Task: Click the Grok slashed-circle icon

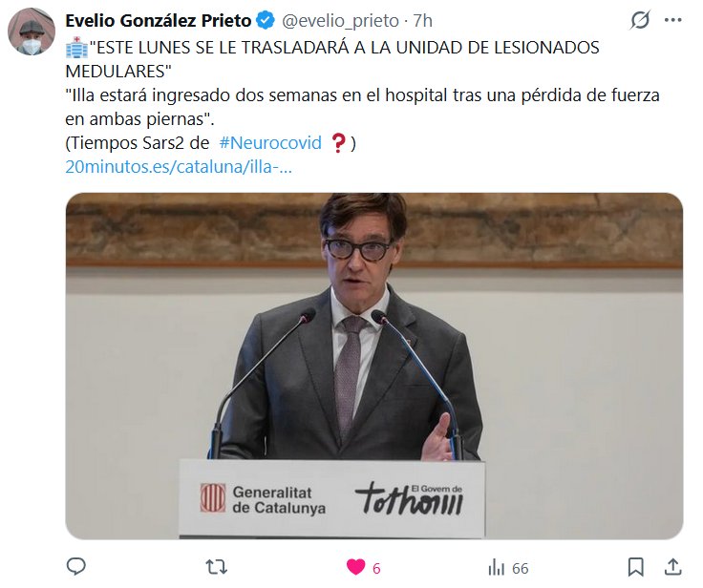Action: click(x=640, y=20)
